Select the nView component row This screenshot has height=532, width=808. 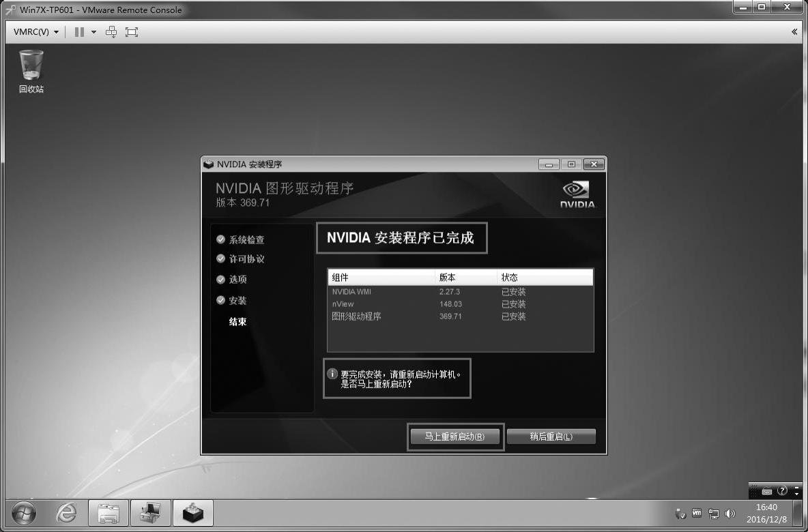coord(460,304)
